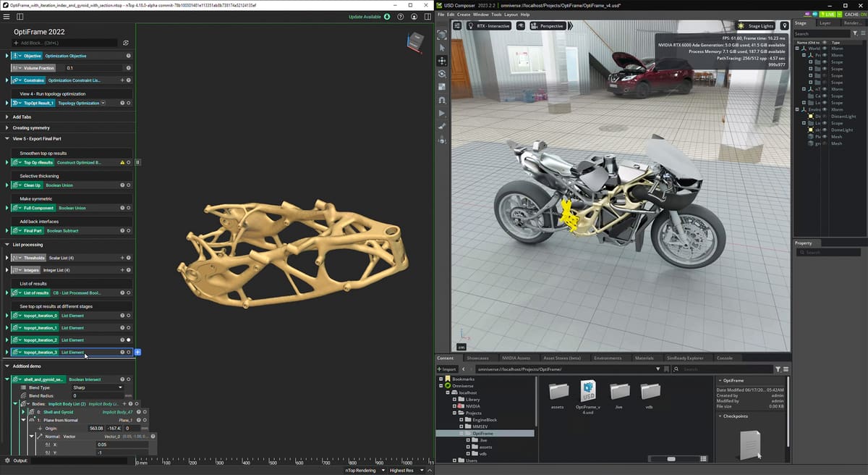Click the Import button in Content browser
This screenshot has width=868, height=475.
(x=448, y=369)
